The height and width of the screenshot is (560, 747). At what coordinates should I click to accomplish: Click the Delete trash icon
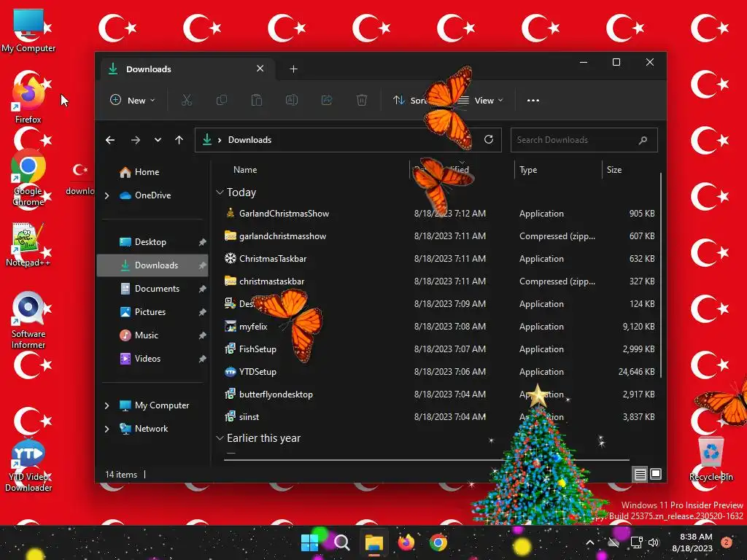[362, 100]
